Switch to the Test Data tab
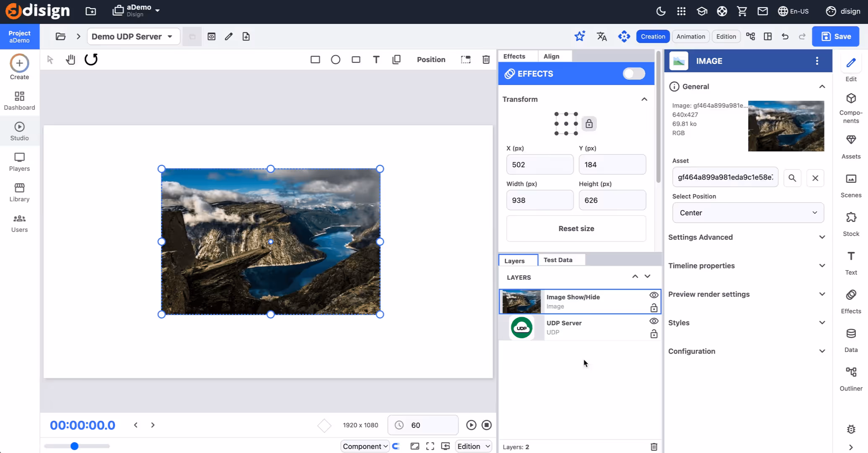This screenshot has width=868, height=453. (558, 260)
